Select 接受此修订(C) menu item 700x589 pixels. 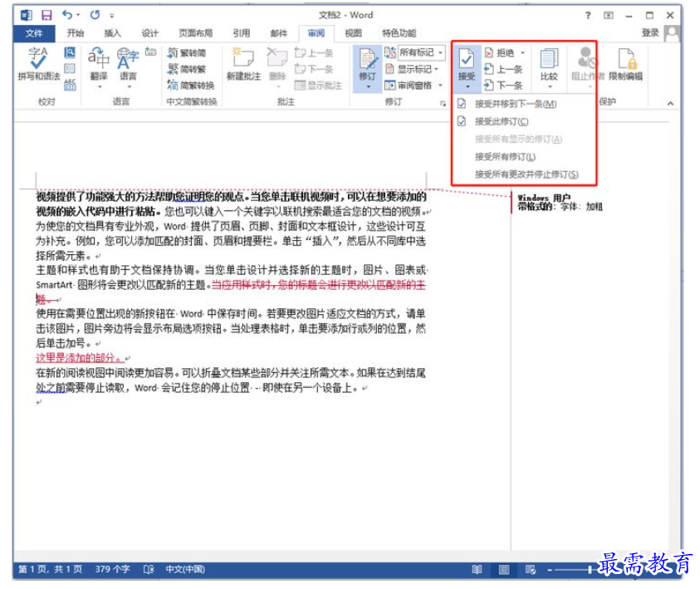point(524,121)
